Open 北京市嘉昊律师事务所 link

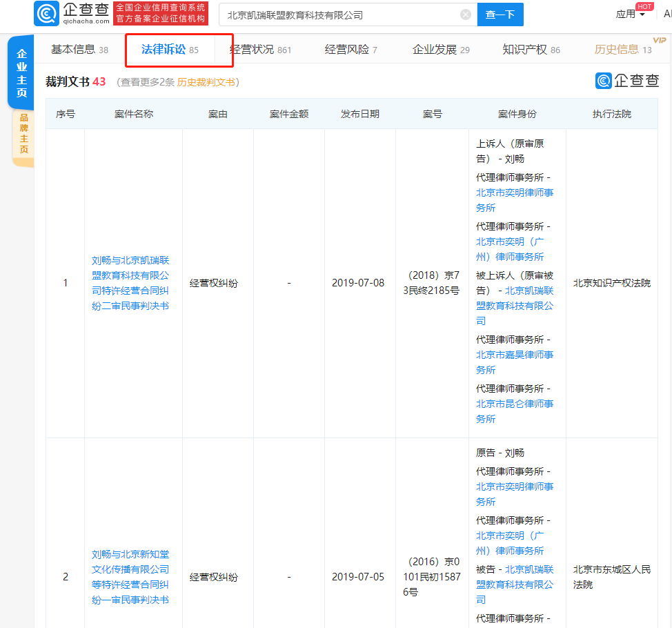point(514,362)
